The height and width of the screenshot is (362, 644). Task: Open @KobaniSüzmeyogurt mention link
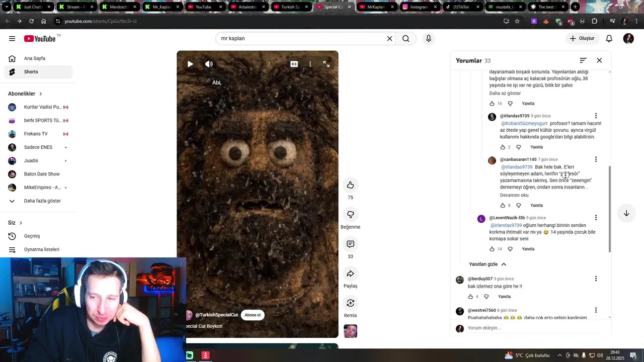524,124
